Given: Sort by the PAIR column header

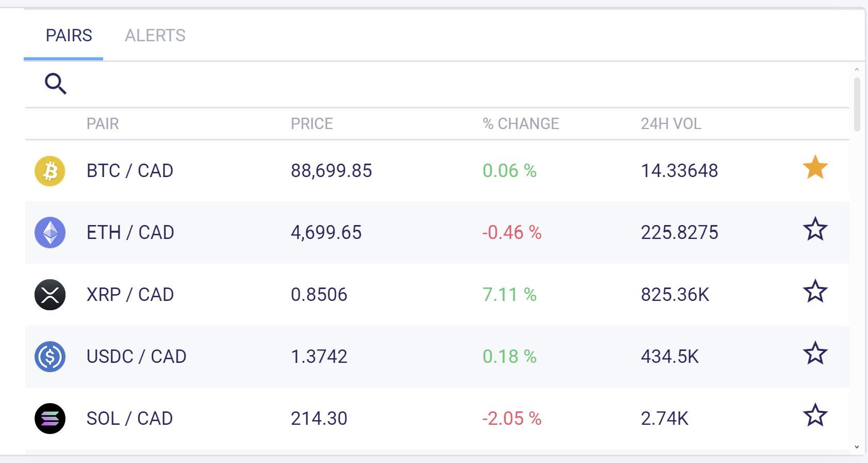Looking at the screenshot, I should pos(103,124).
